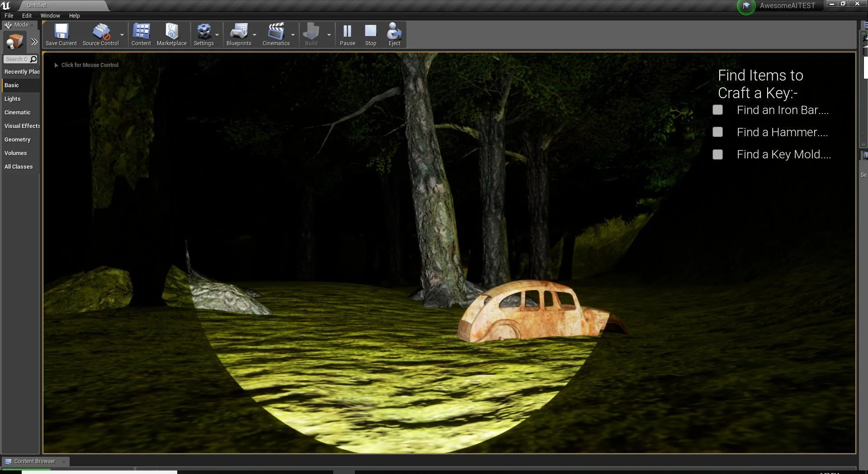Viewport: 868px width, 474px height.
Task: Select the All Classes category
Action: point(21,167)
